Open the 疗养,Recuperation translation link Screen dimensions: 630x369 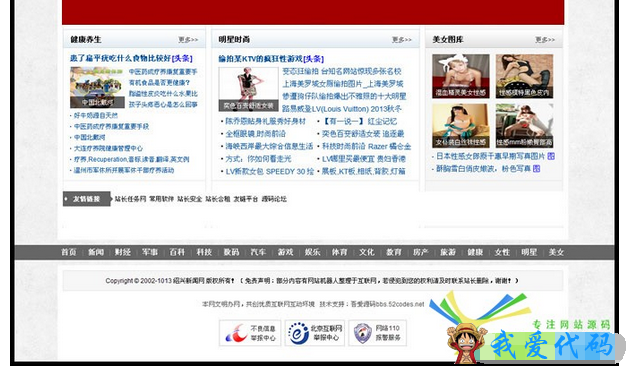click(x=131, y=159)
